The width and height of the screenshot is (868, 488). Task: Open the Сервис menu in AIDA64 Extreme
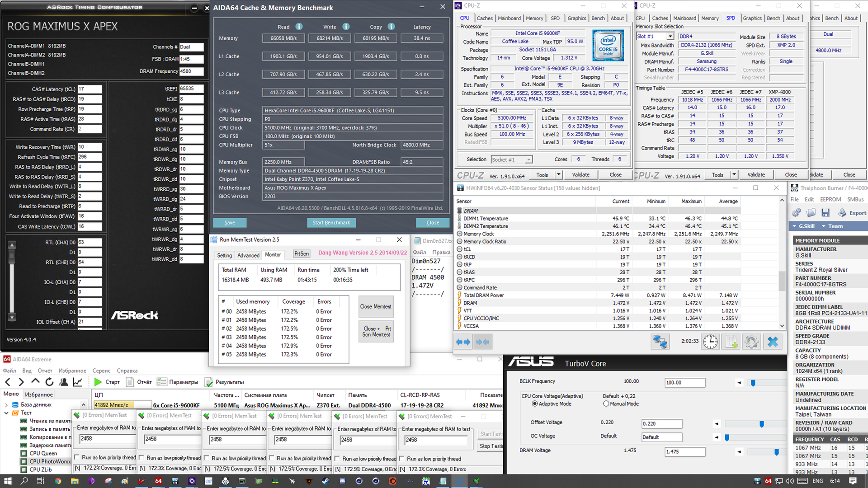(101, 371)
